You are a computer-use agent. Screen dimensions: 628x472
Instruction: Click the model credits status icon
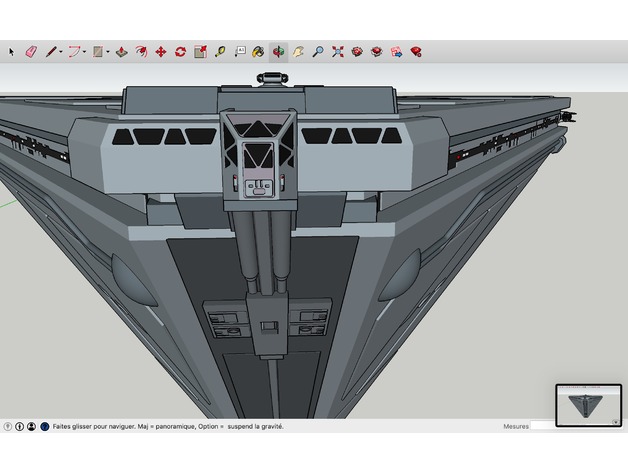[x=19, y=427]
